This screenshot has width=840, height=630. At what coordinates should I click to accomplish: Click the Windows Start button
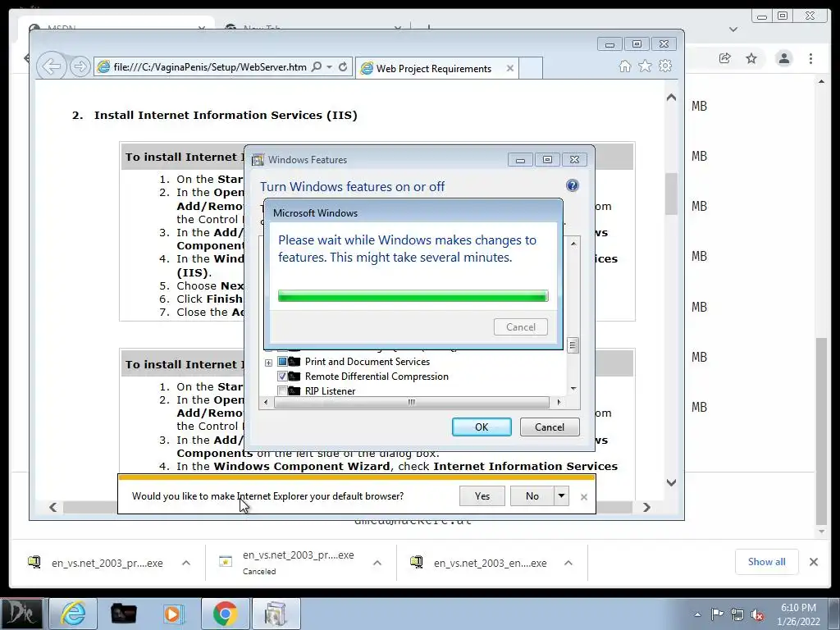click(x=21, y=614)
